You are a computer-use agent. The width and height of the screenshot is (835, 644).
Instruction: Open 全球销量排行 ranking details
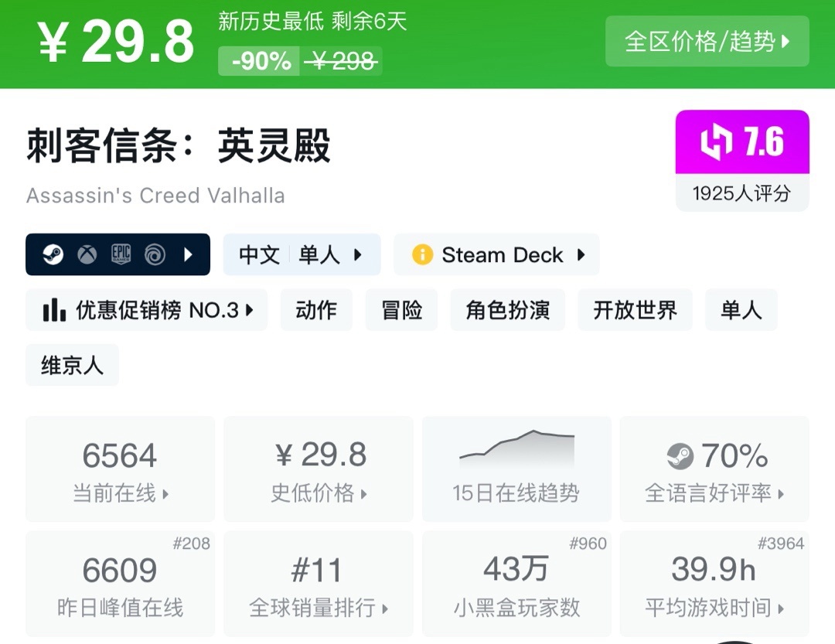tap(318, 584)
